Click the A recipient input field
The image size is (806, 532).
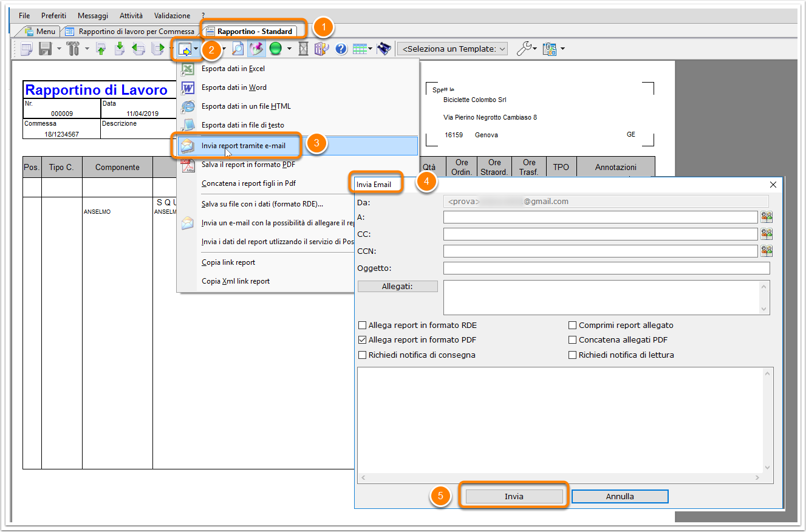(x=601, y=217)
